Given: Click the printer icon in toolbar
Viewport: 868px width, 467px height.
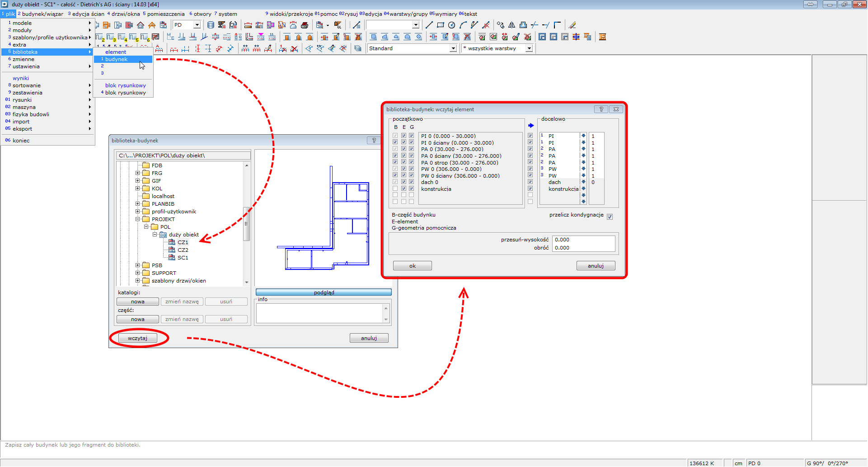Looking at the screenshot, I should tap(305, 25).
